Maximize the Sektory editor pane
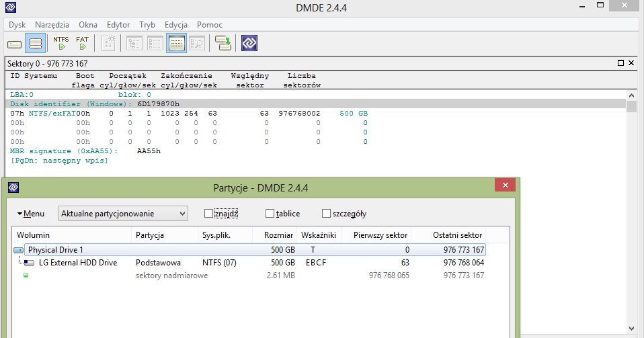Image resolution: width=644 pixels, height=338 pixels. (620, 63)
